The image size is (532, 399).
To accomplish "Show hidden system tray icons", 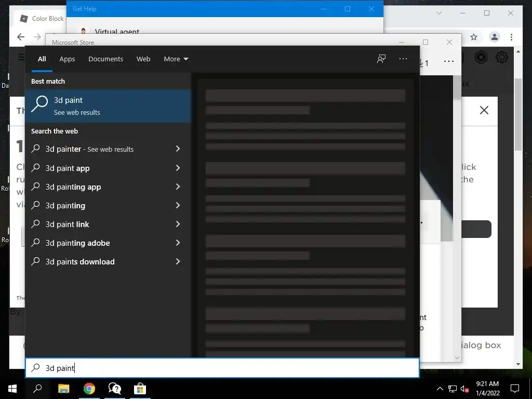I will tap(440, 389).
